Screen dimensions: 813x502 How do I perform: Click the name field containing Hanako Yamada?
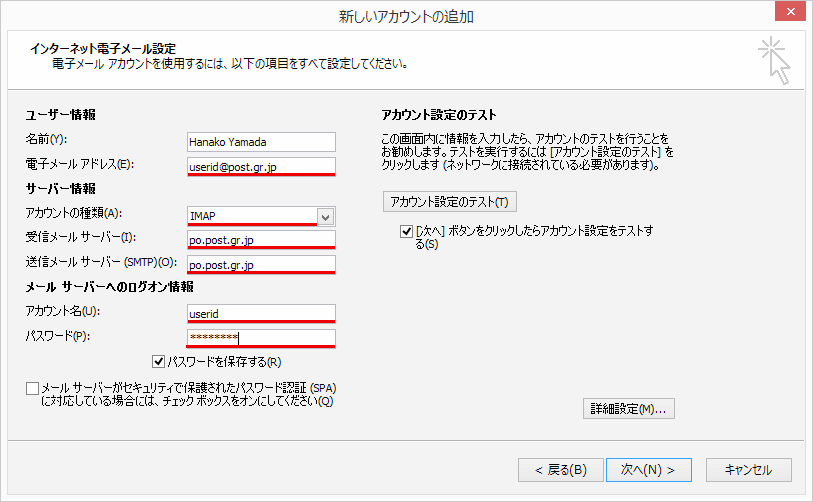pos(261,142)
